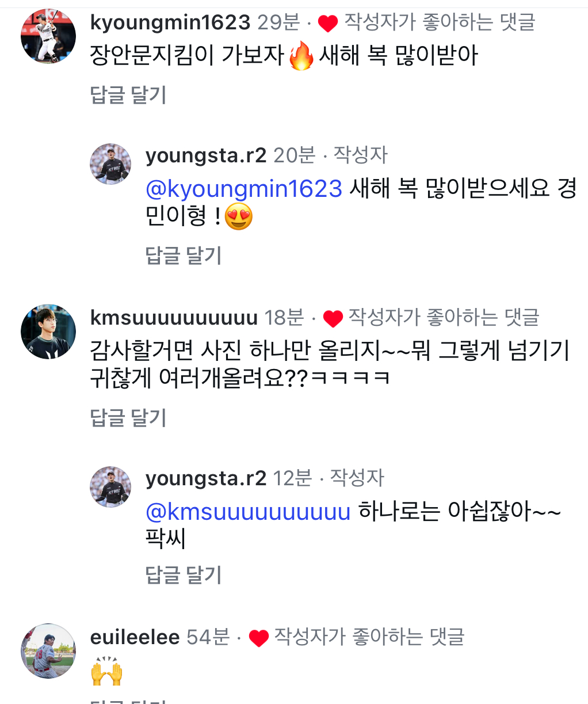Open kyoungmin1623's profile picture
The height and width of the screenshot is (704, 588).
click(x=48, y=36)
